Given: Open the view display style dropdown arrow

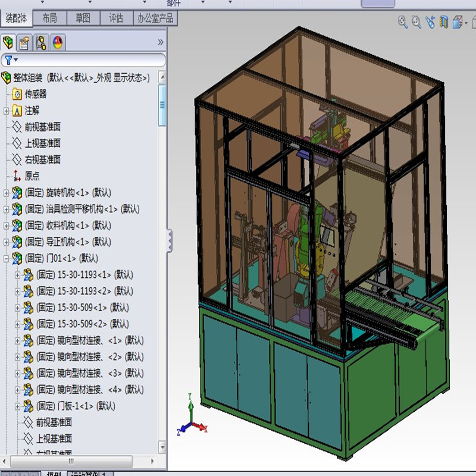Looking at the screenshot, I should pos(466,22).
